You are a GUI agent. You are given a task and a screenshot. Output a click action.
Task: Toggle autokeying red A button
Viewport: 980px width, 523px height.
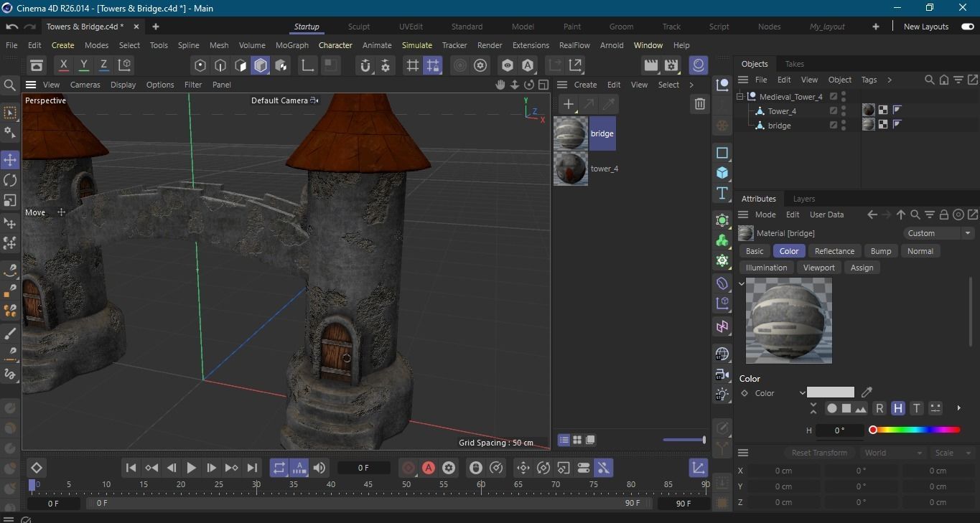tap(429, 468)
